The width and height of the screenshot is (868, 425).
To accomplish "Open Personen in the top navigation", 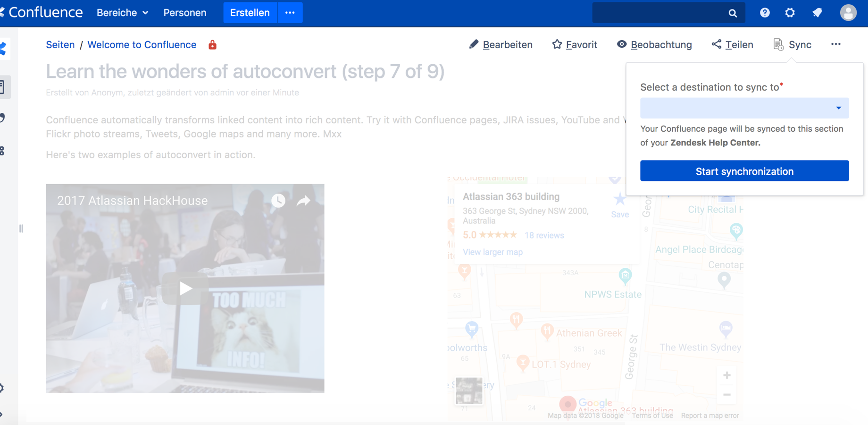I will coord(185,13).
